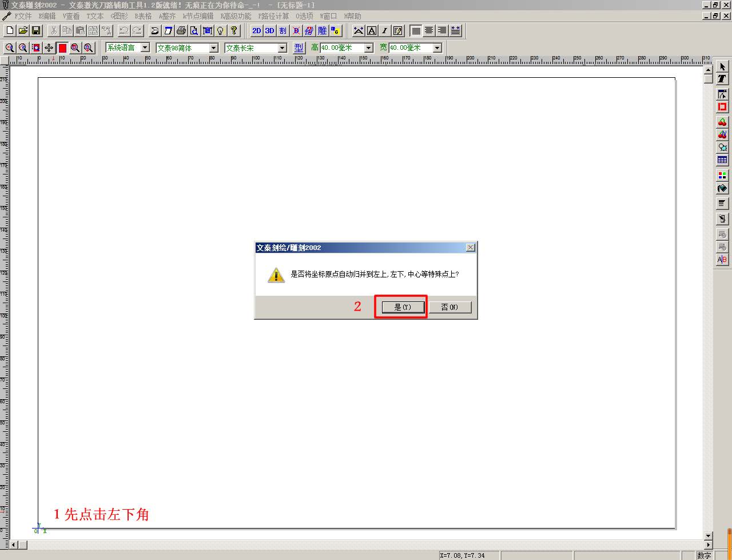The height and width of the screenshot is (560, 732).
Task: Open the E编辑 menu
Action: pyautogui.click(x=47, y=16)
